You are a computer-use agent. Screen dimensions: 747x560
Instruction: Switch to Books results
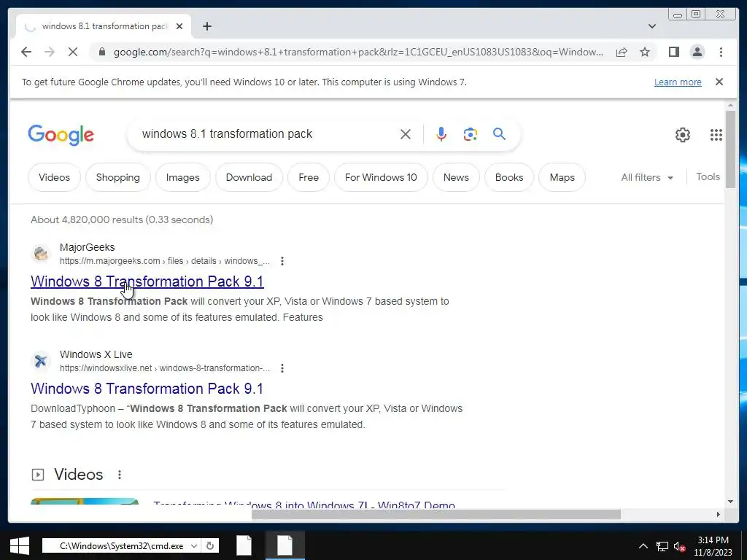pyautogui.click(x=508, y=177)
